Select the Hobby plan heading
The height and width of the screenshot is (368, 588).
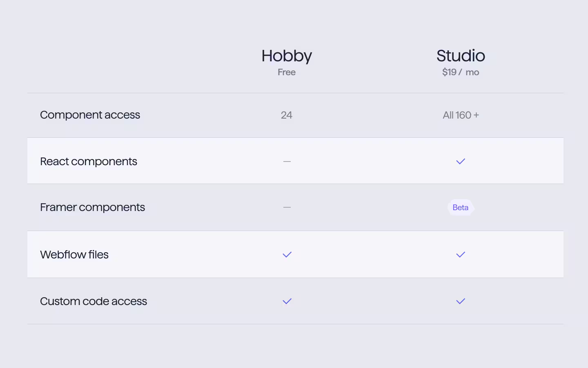click(x=287, y=56)
